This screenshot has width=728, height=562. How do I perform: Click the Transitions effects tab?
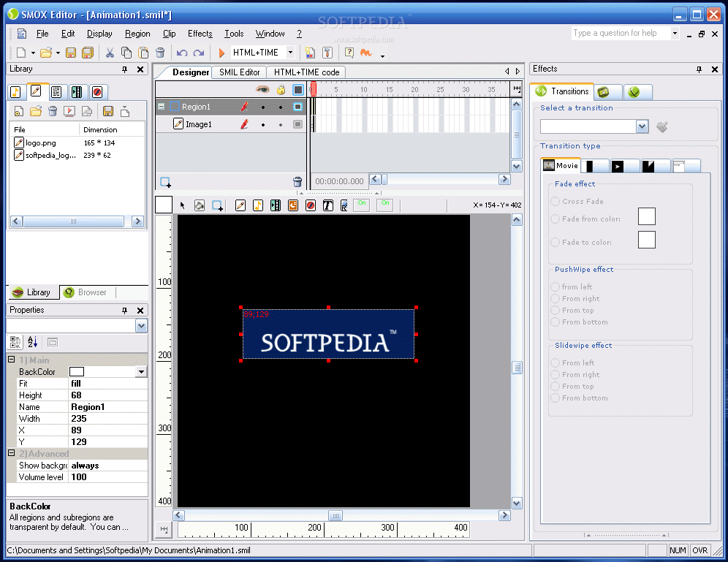tap(562, 91)
